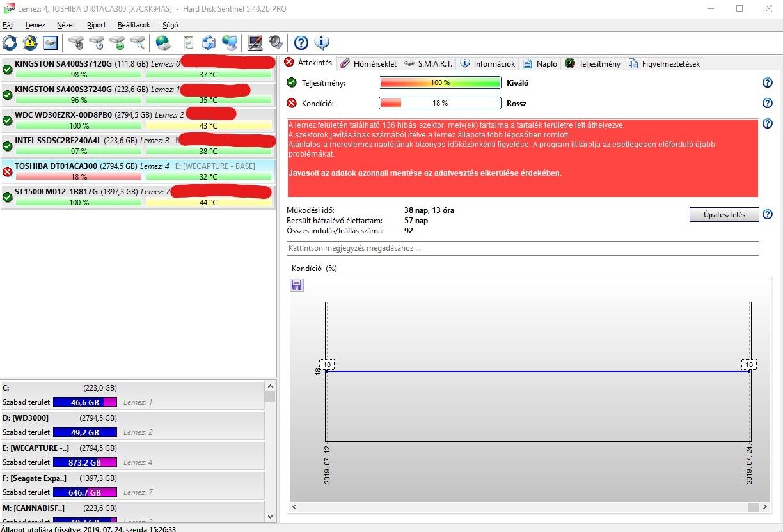Click the 32 °C temperature bar of TOSHIBA
This screenshot has height=532, width=783.
209,177
